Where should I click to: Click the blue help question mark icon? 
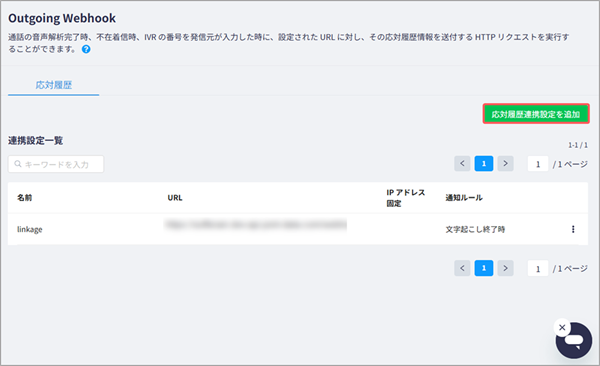[86, 49]
